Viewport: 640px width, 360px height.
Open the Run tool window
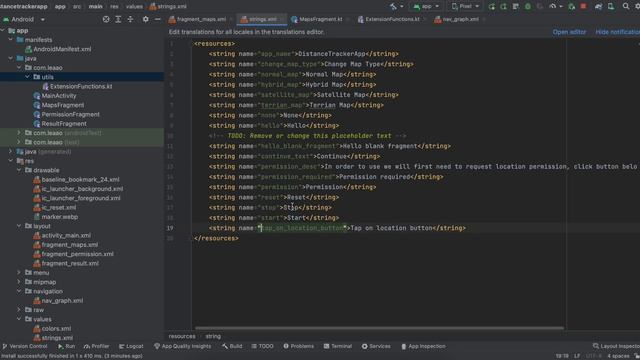pyautogui.click(x=67, y=346)
